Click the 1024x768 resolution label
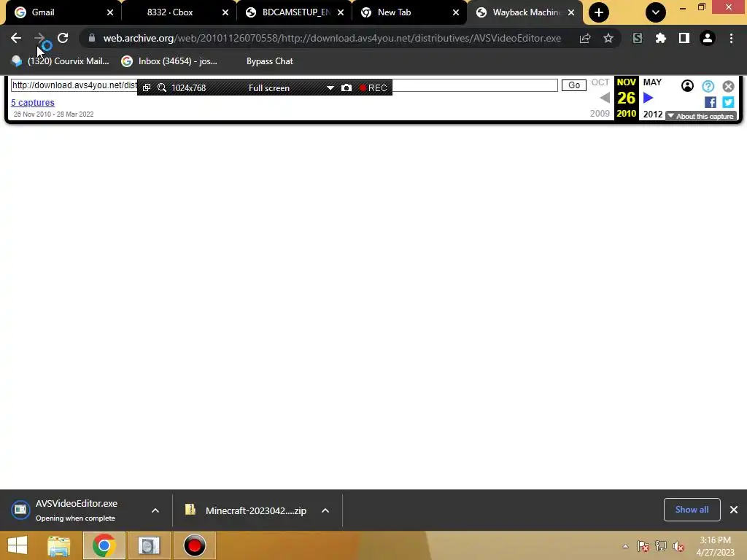Viewport: 747px width, 560px height. pyautogui.click(x=188, y=88)
